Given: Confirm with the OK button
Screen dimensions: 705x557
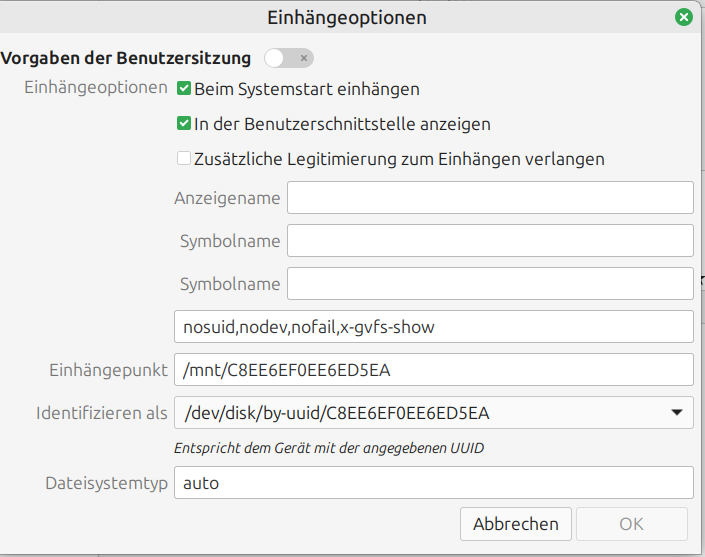Looking at the screenshot, I should [x=631, y=524].
